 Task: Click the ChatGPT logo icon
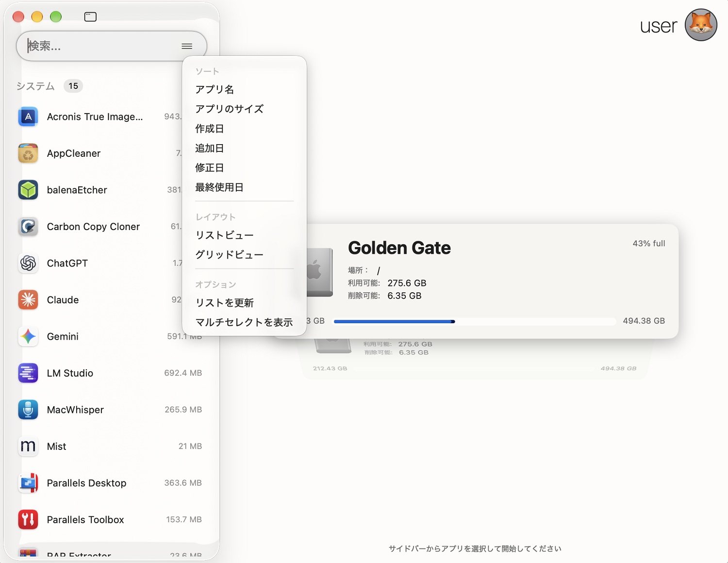click(28, 264)
